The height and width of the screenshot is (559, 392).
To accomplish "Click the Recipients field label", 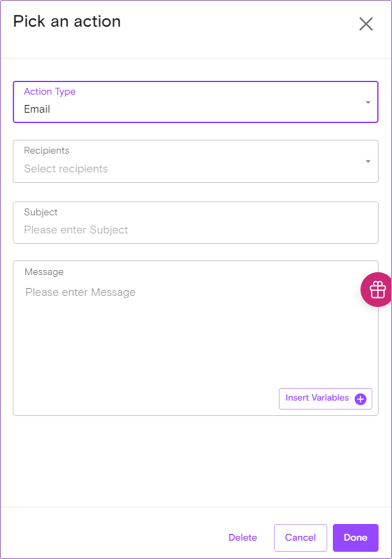I will point(47,151).
